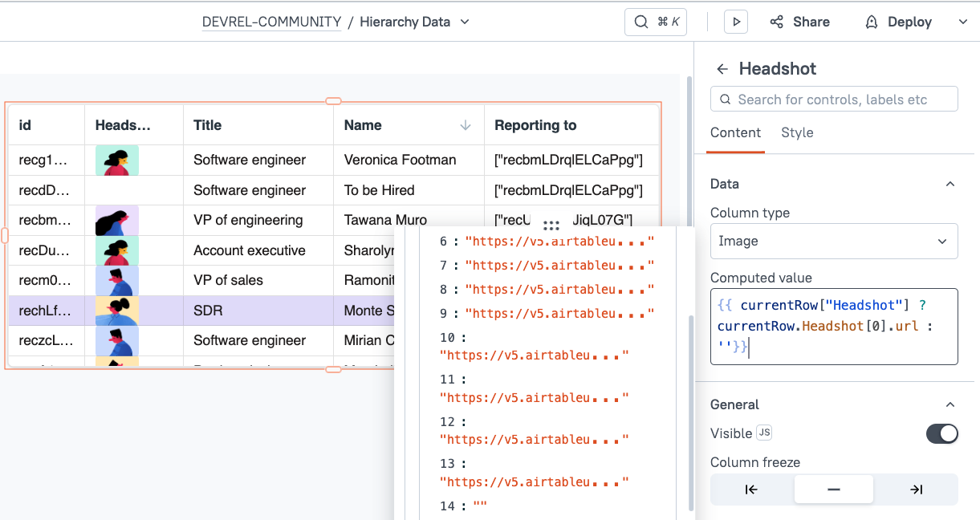The height and width of the screenshot is (520, 980).
Task: Click the drag handle on the popup panel
Action: (x=551, y=225)
